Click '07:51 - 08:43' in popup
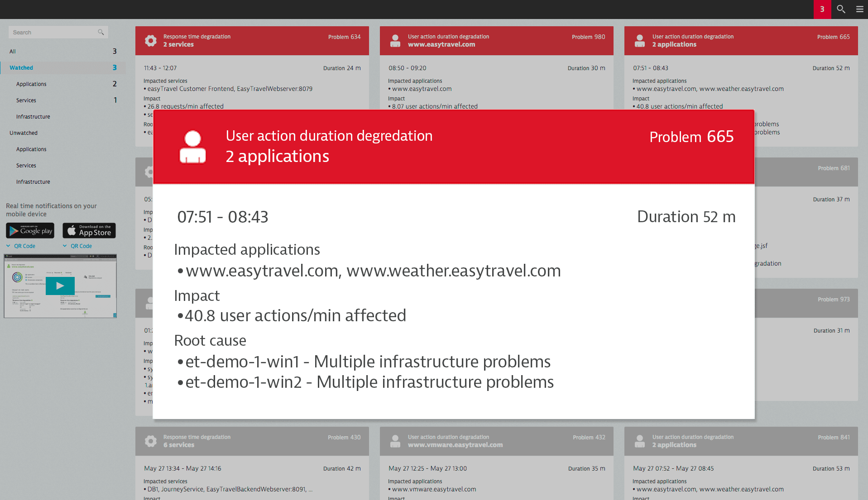 click(x=223, y=217)
